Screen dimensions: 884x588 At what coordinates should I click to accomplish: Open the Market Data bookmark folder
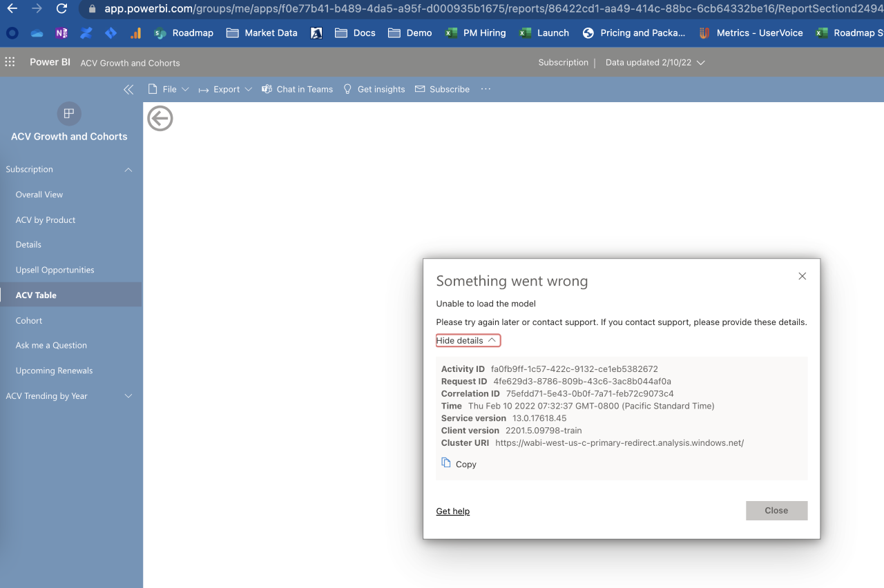(262, 33)
